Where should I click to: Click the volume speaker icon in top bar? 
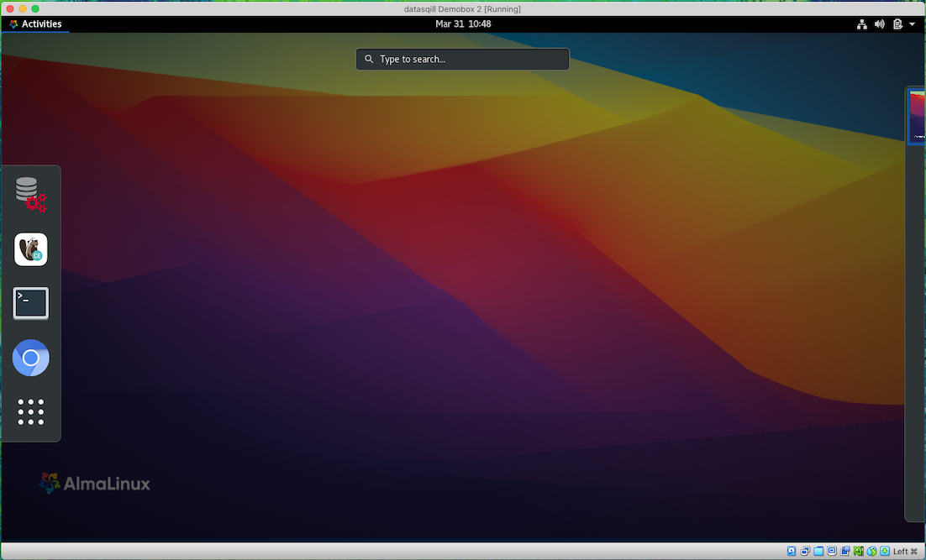click(879, 24)
